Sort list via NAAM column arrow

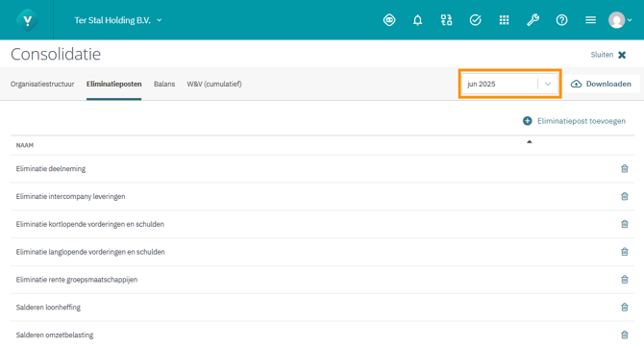(x=530, y=141)
